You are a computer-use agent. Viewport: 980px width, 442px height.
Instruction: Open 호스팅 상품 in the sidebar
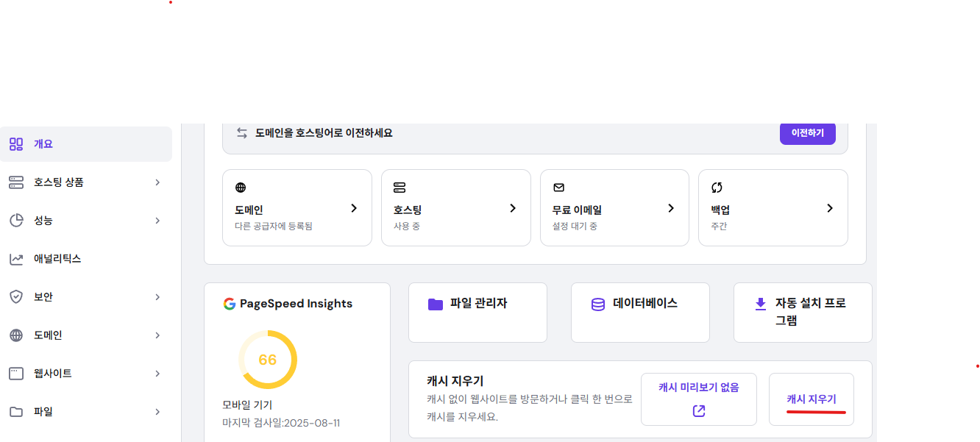[86, 182]
